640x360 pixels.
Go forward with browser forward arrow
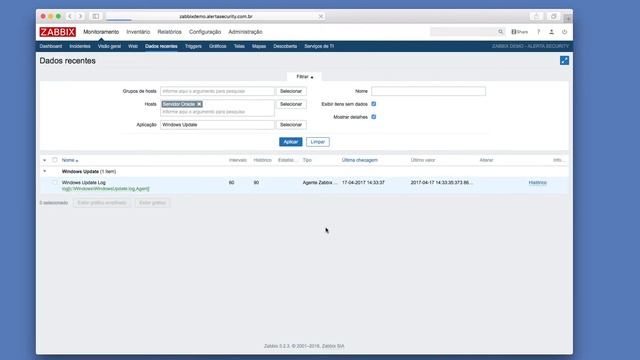(80, 16)
